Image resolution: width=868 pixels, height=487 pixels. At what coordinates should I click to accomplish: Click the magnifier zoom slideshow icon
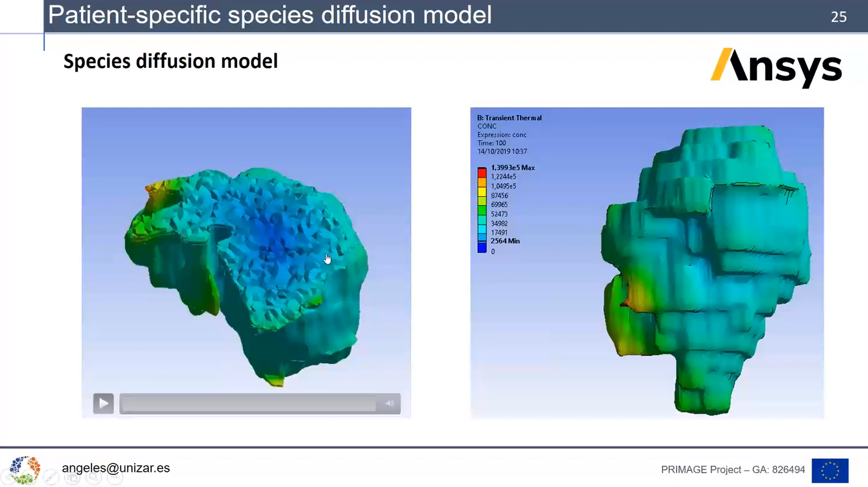point(93,478)
